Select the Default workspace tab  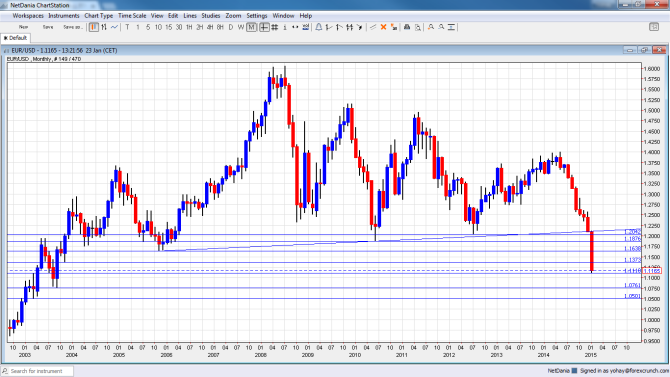(x=15, y=38)
